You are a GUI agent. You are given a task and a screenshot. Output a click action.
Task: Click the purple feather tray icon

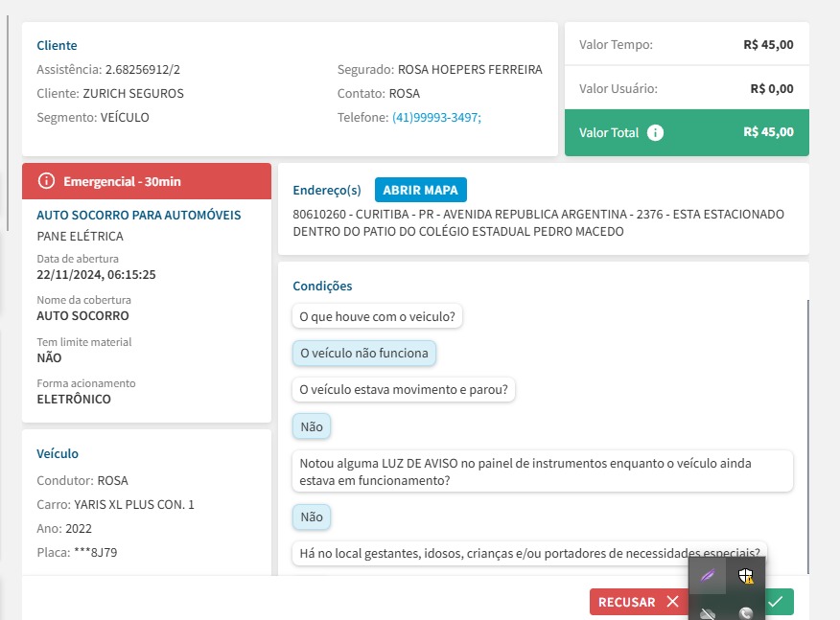coord(708,576)
